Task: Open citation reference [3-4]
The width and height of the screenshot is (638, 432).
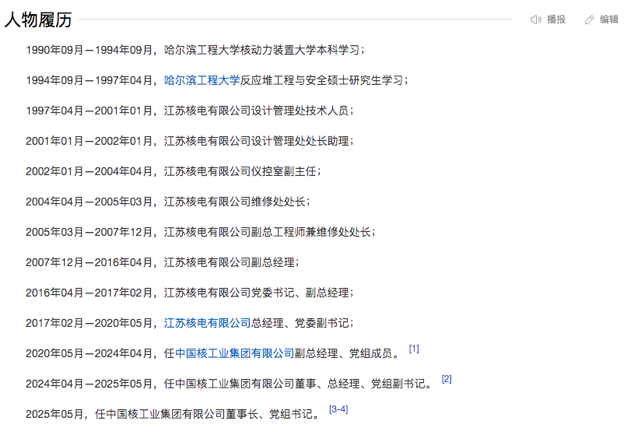Action: (x=339, y=409)
